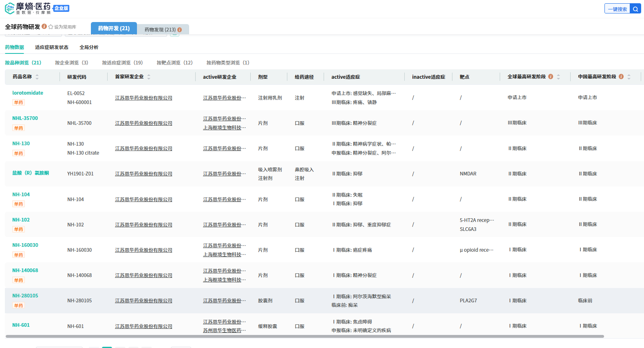644x348 pixels.
Task: Click the info icon on 药物发现 tab
Action: coord(179,30)
